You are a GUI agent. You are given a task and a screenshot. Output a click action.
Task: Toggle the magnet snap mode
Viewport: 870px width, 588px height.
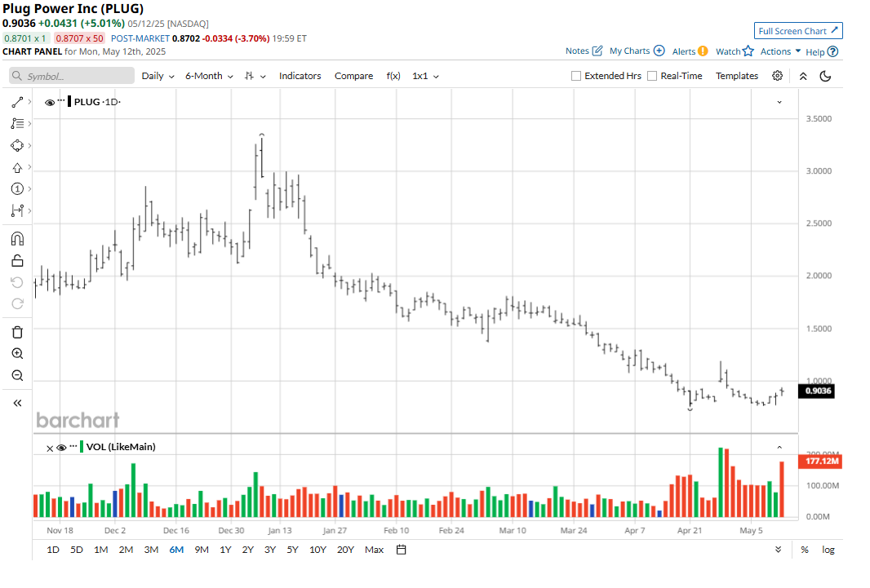pyautogui.click(x=17, y=239)
